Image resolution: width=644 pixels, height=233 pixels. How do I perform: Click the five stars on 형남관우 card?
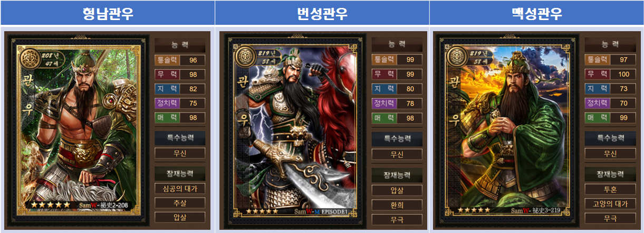click(51, 204)
